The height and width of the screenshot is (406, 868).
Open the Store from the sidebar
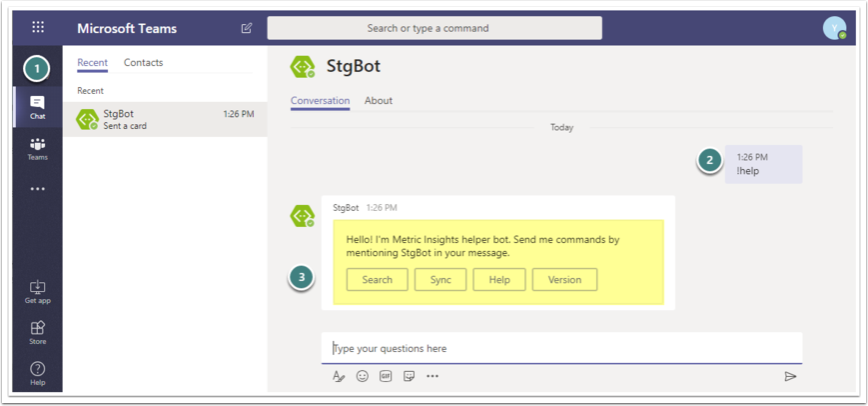[38, 333]
